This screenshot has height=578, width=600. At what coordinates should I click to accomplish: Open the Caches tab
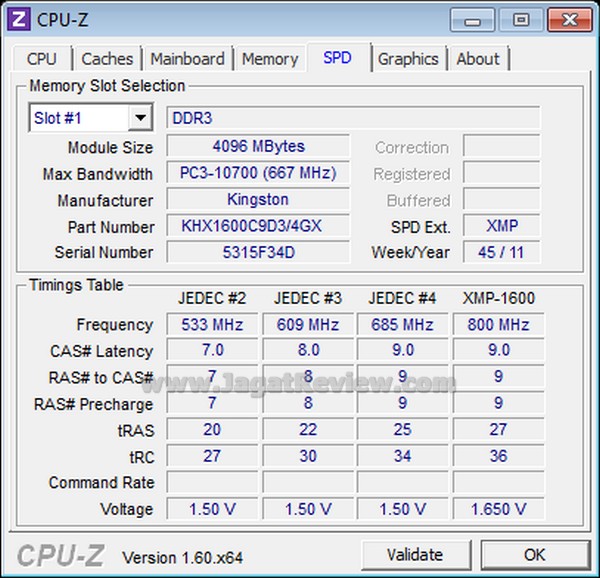point(107,59)
